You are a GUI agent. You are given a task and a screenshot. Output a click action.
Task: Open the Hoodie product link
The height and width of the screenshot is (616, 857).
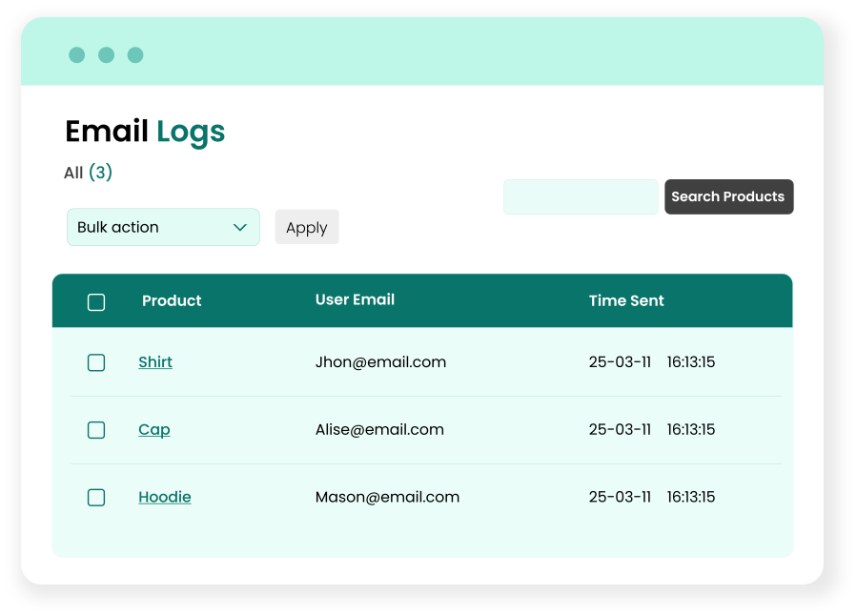pyautogui.click(x=165, y=497)
